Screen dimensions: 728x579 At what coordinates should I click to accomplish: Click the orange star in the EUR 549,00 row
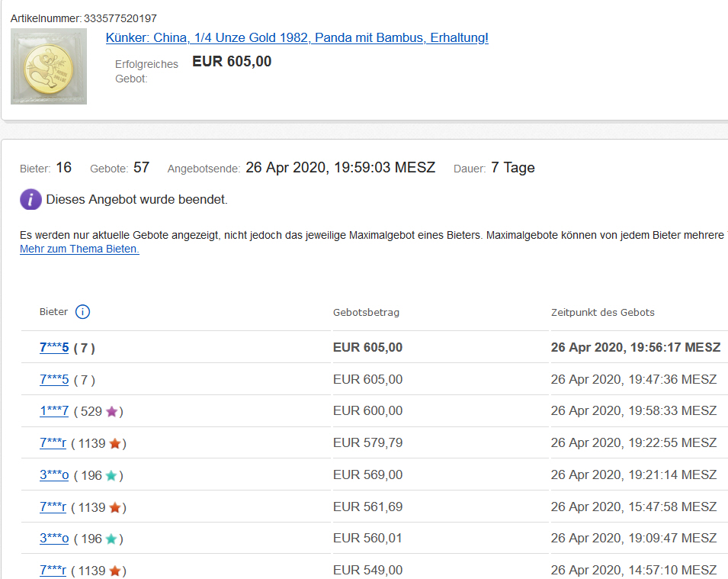115,571
